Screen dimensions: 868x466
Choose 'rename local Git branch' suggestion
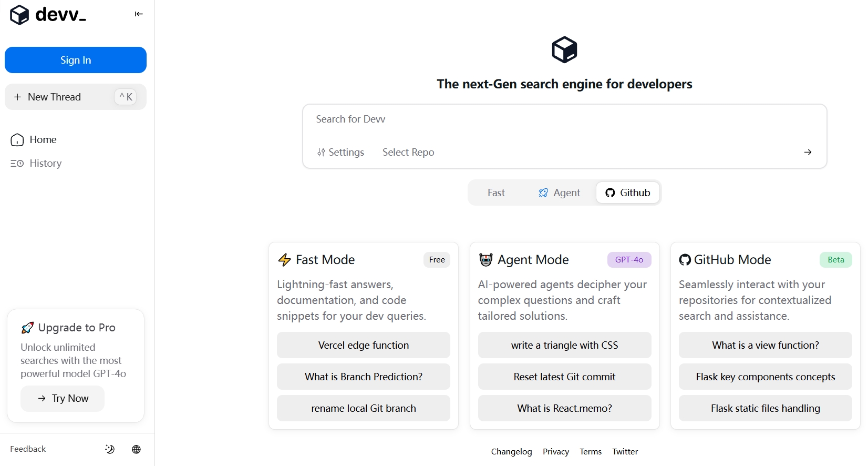[364, 408]
